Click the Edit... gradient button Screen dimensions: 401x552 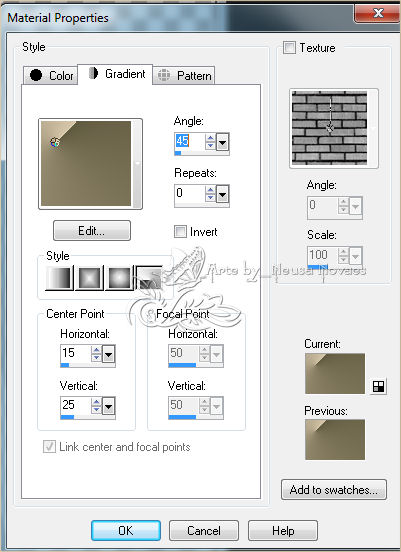(92, 231)
